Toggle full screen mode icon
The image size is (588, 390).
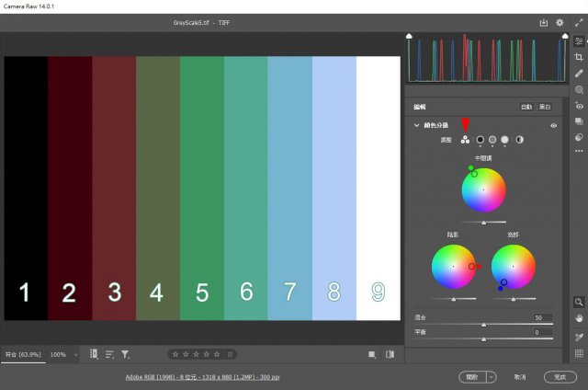[578, 22]
